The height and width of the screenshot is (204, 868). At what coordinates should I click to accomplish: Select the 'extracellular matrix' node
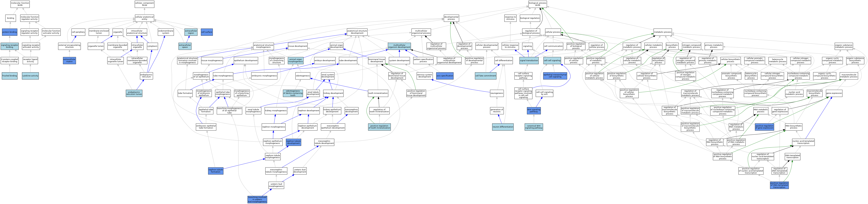coord(69,60)
